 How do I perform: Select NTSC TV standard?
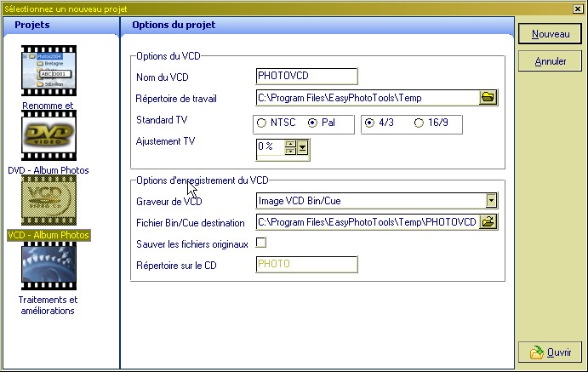point(262,123)
